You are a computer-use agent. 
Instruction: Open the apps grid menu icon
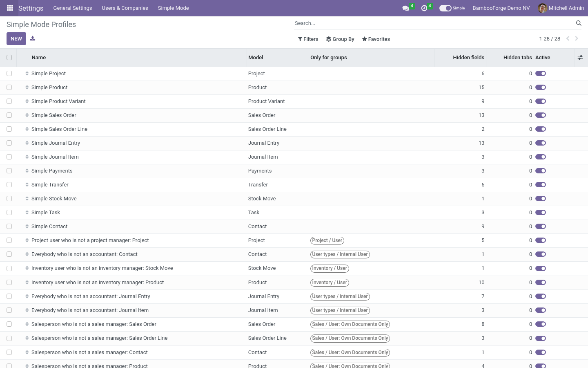(10, 8)
